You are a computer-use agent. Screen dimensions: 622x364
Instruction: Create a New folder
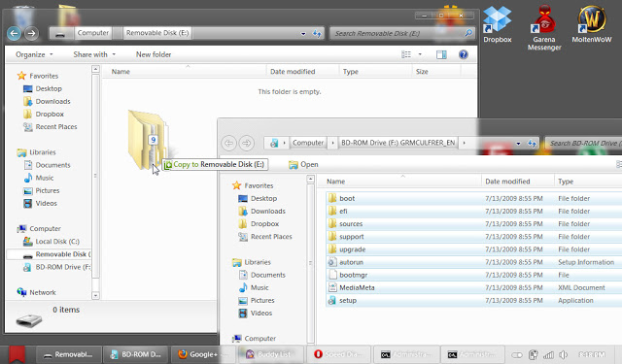[x=154, y=54]
